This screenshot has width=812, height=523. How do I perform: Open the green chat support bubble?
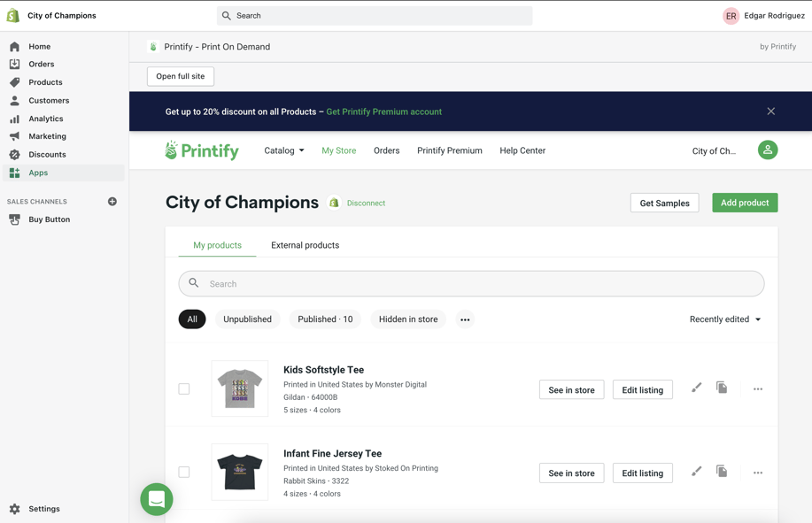pyautogui.click(x=157, y=499)
